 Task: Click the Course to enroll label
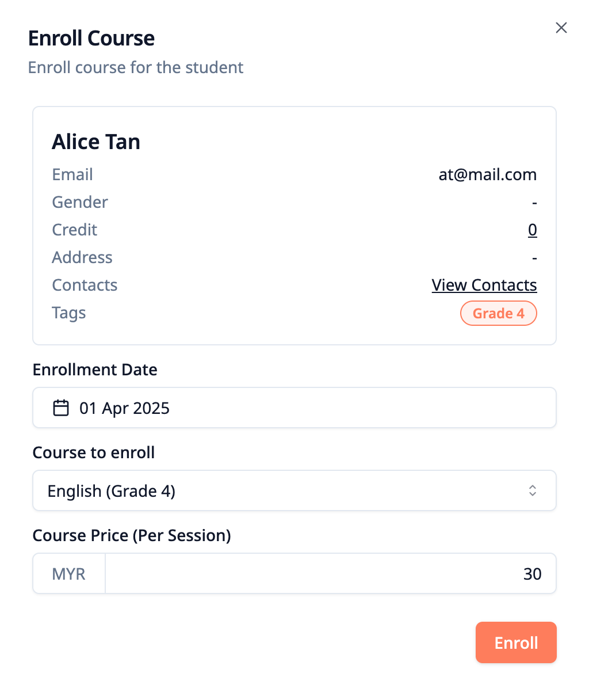94,452
